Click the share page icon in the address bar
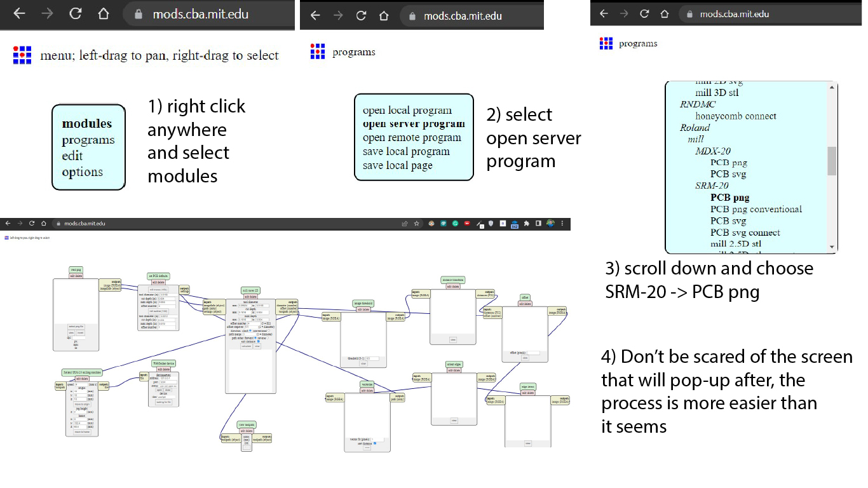Viewport: 868px width, 488px height. point(404,224)
